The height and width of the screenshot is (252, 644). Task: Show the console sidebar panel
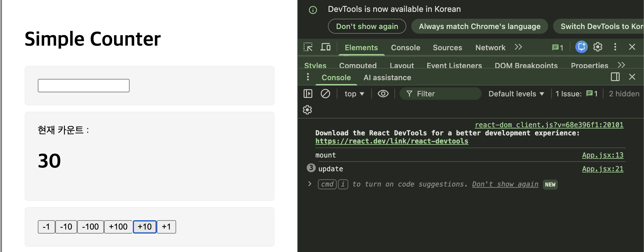pos(308,94)
